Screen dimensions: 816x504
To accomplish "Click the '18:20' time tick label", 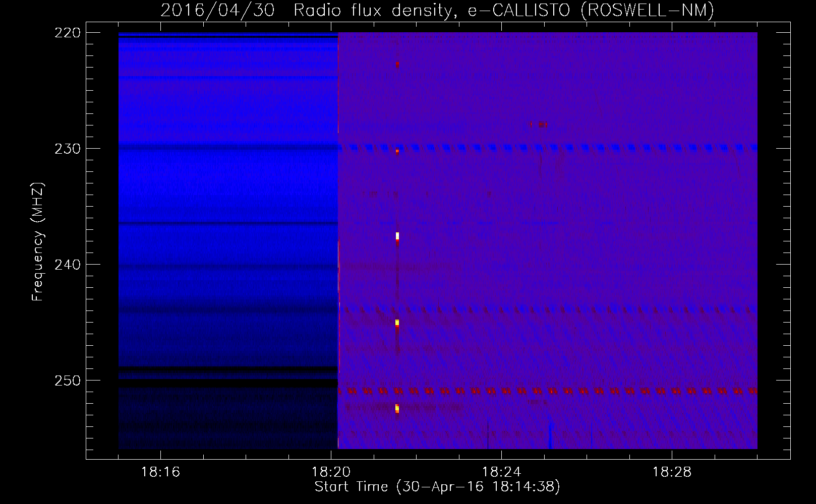I will (331, 472).
